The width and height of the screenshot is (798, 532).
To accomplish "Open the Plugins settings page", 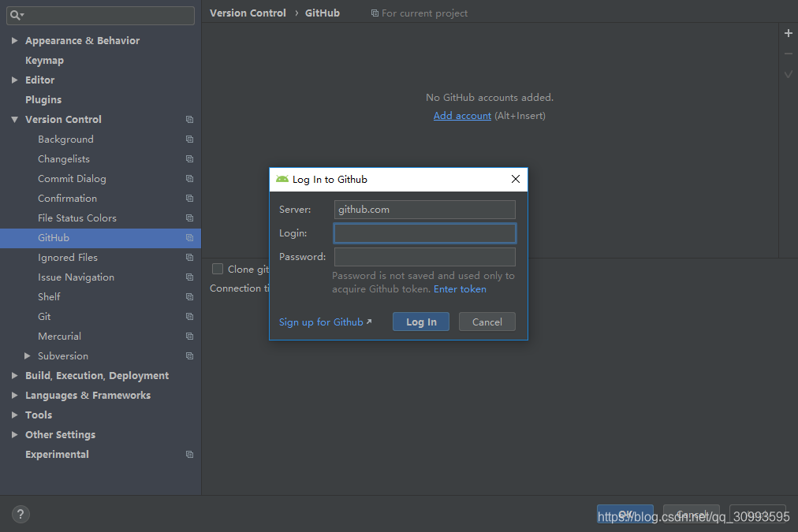I will tap(43, 99).
